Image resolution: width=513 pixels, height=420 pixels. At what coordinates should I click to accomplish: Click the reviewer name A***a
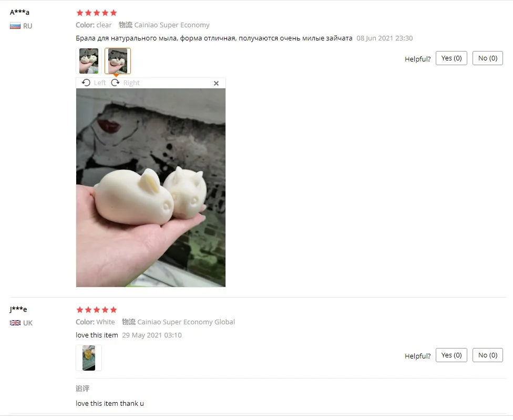19,13
